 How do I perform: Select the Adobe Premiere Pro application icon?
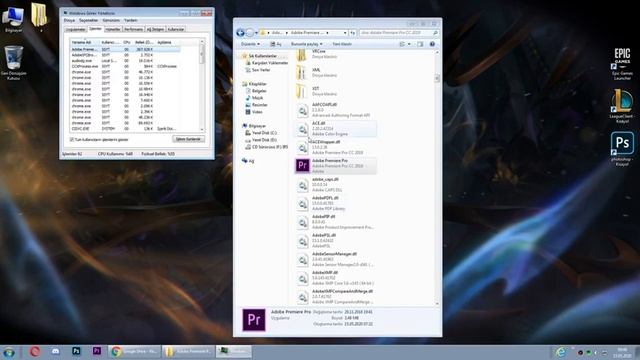(302, 165)
